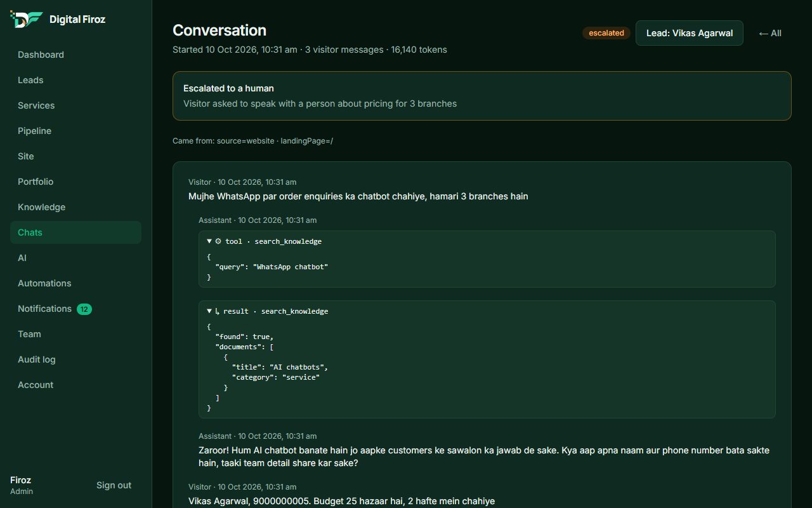812x508 pixels.
Task: Click the "found": true line
Action: 244,337
